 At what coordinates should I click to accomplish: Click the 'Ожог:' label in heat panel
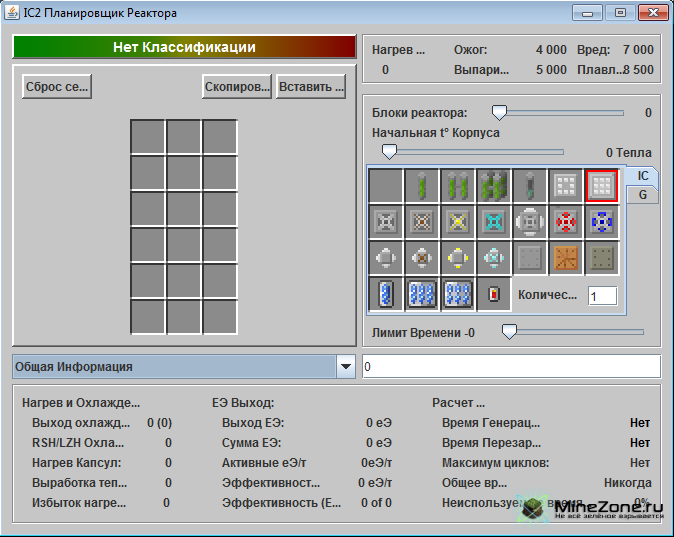point(471,50)
